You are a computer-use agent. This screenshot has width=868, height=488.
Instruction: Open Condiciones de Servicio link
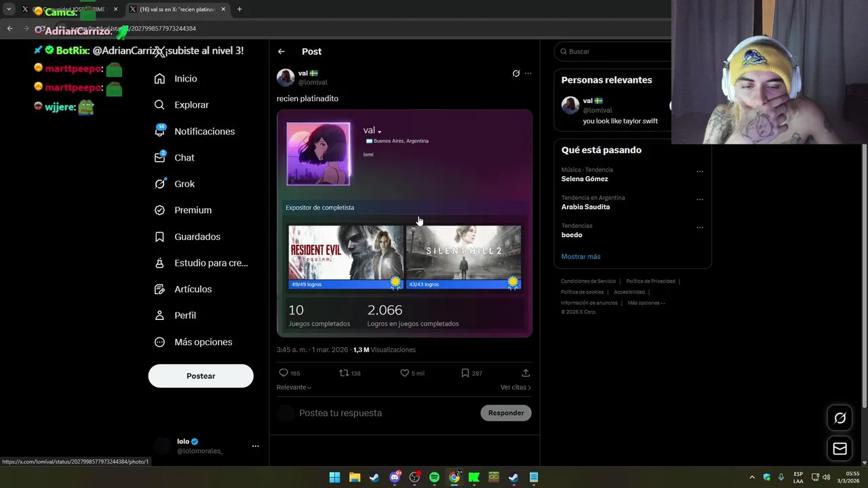coord(588,281)
